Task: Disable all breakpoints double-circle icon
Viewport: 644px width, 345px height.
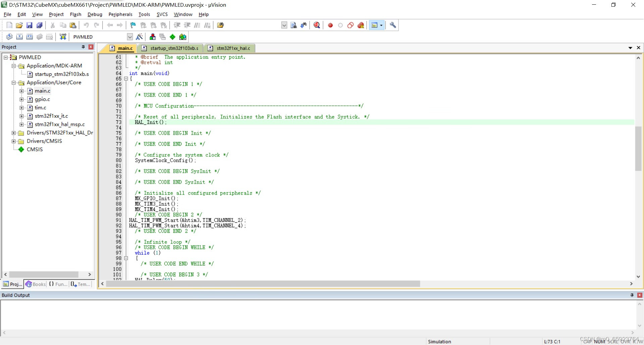Action: tap(351, 25)
